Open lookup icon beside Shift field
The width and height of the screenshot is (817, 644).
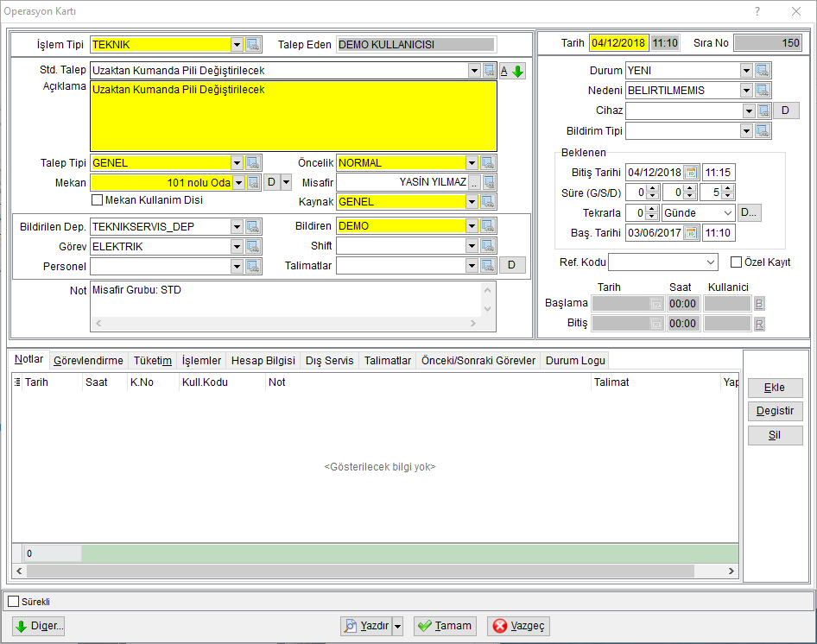(x=488, y=245)
